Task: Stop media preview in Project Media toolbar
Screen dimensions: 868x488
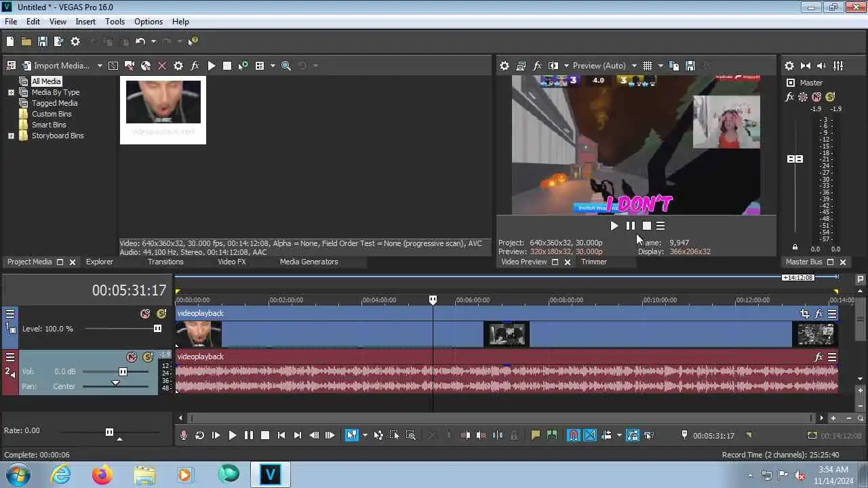Action: (227, 66)
